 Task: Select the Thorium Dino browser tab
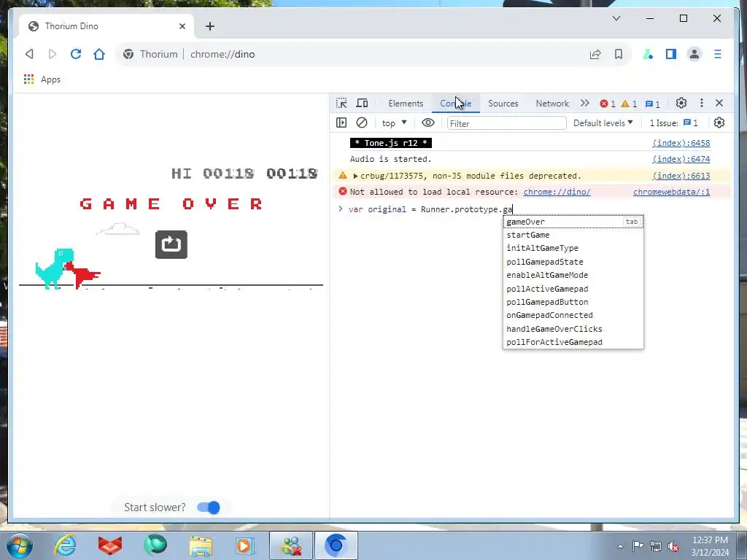click(107, 26)
